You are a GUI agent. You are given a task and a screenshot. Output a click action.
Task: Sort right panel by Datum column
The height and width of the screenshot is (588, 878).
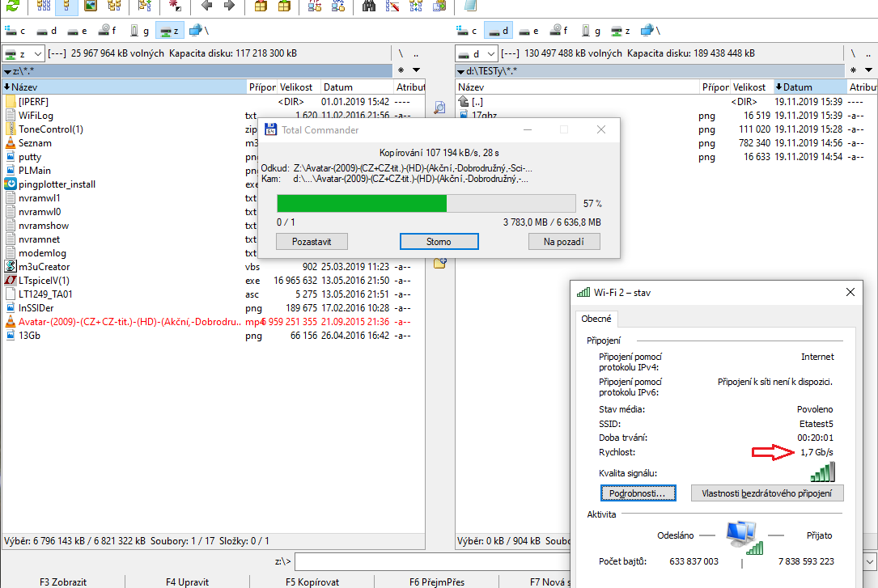(810, 87)
